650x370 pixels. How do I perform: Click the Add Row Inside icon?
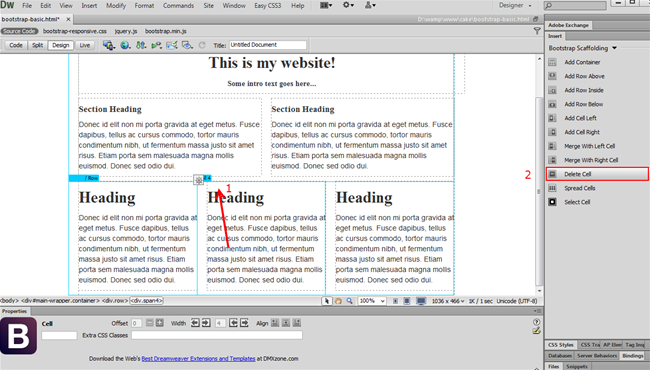coord(552,90)
